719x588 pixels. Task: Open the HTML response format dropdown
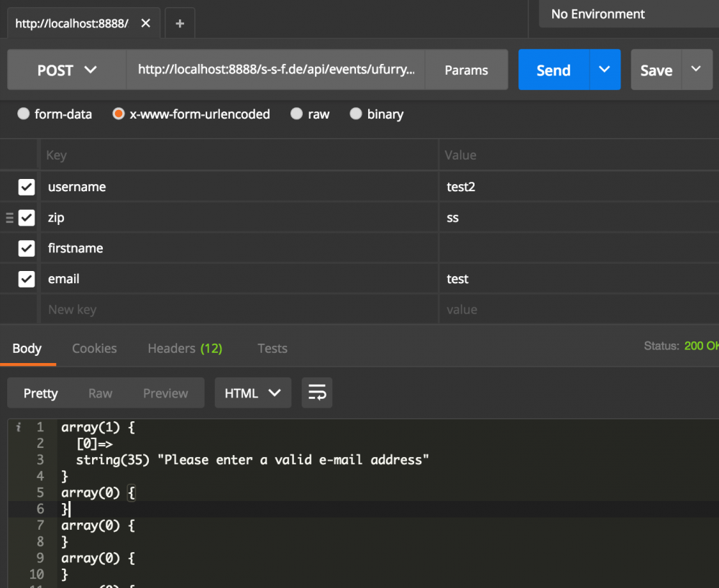252,393
